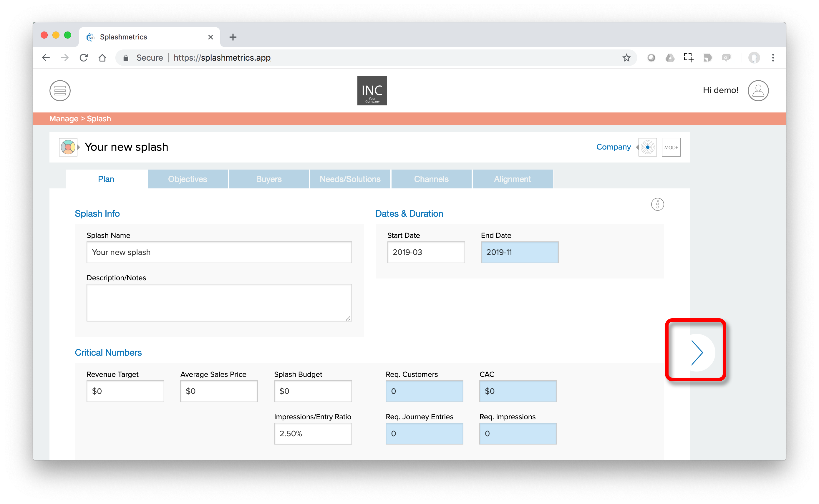Click the Splash Name input field
Image resolution: width=819 pixels, height=504 pixels.
219,252
